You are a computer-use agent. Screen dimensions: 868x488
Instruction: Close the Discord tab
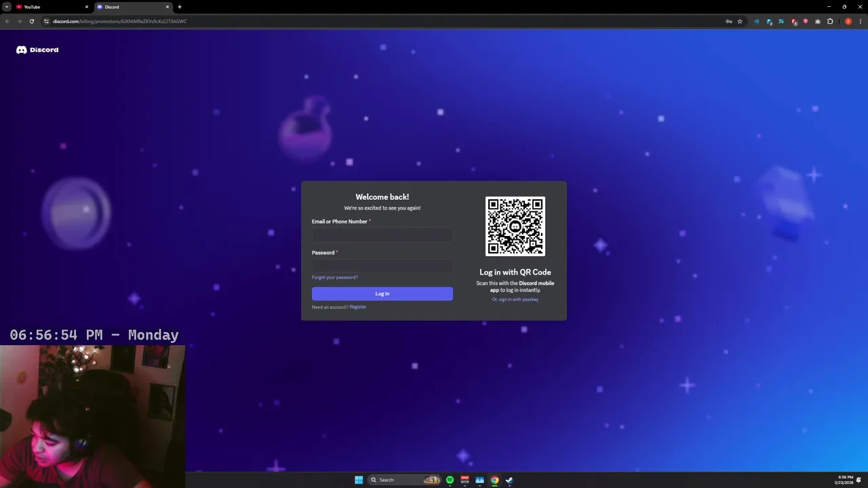167,7
